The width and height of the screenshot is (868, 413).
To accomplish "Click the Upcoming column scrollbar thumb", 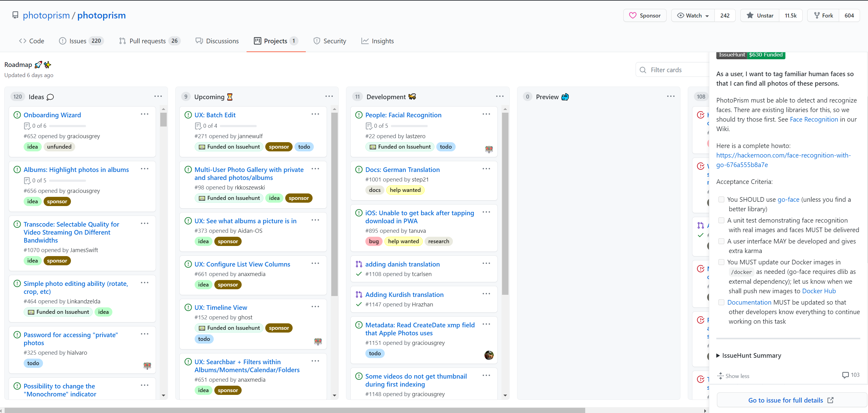I will [334, 204].
